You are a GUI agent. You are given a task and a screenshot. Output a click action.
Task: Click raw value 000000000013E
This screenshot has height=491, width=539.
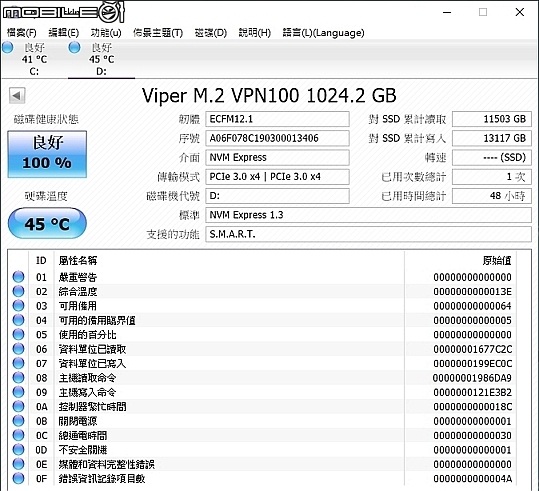click(x=473, y=292)
